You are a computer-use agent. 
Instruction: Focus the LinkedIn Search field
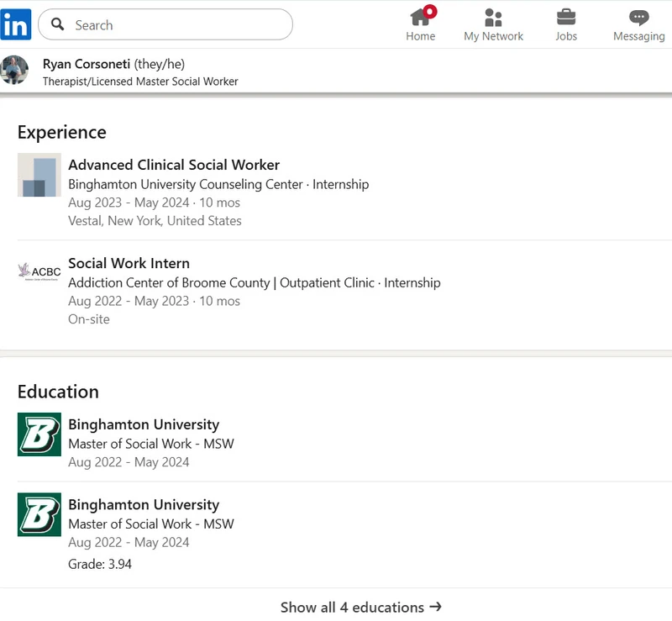[165, 24]
